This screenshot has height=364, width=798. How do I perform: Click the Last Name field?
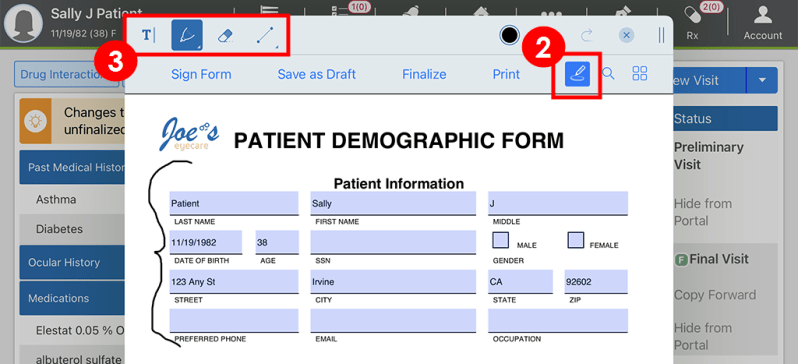click(234, 204)
